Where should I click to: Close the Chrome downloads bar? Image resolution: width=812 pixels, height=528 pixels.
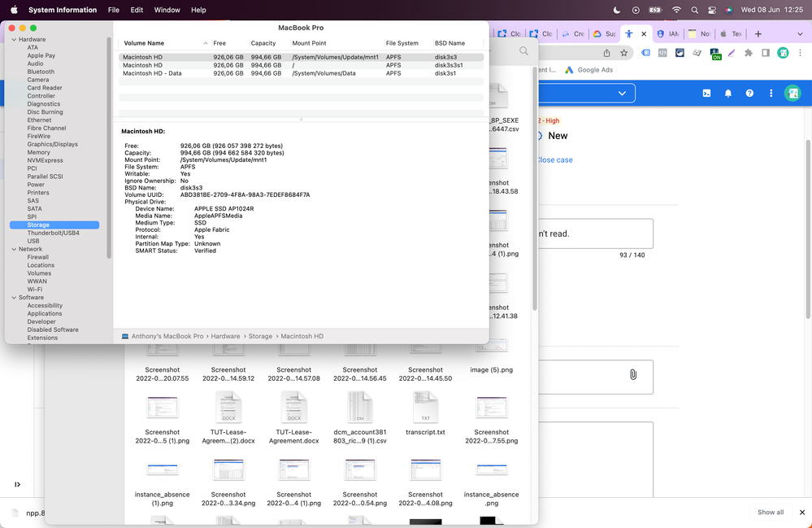(x=802, y=513)
